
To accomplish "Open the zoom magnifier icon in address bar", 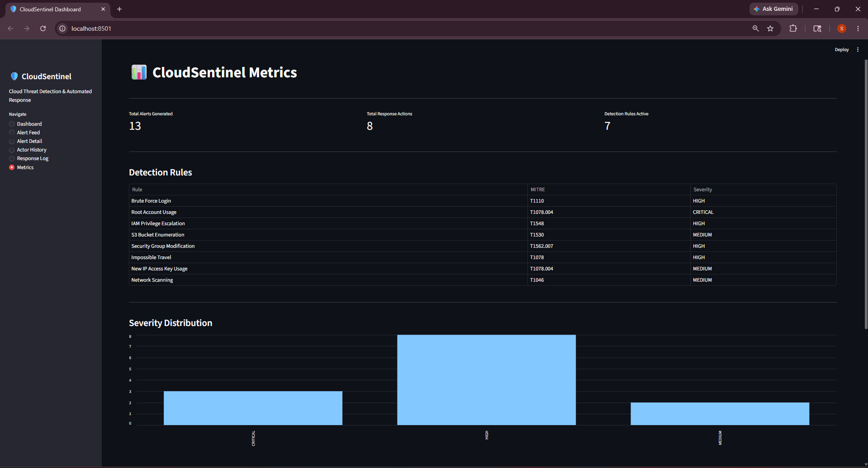I will [x=755, y=28].
